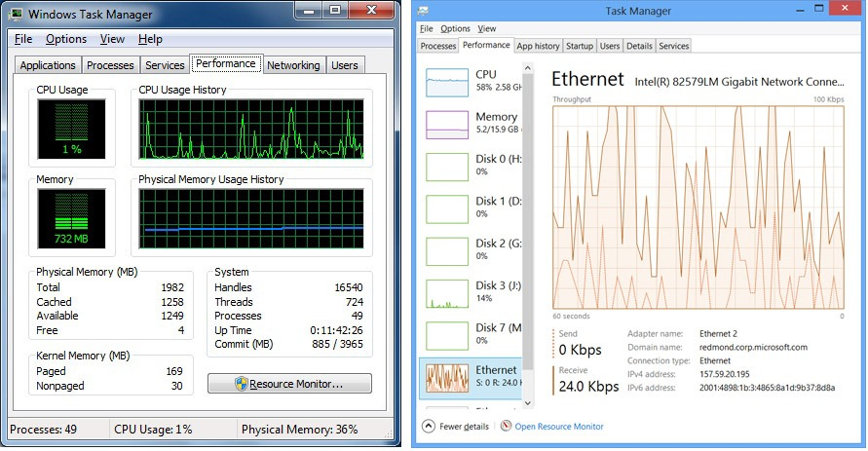Image resolution: width=868 pixels, height=451 pixels.
Task: Select the CPU graph thumbnail in sidebar
Action: (448, 82)
